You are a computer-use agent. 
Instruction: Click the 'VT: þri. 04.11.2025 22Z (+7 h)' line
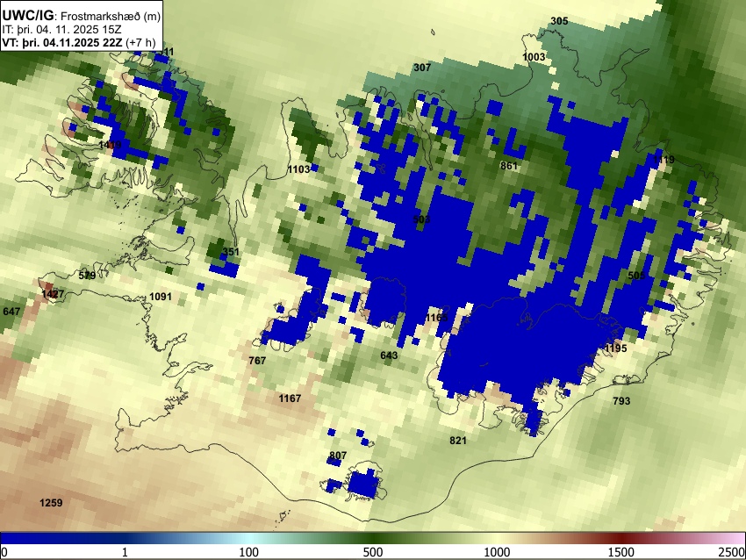pyautogui.click(x=79, y=42)
